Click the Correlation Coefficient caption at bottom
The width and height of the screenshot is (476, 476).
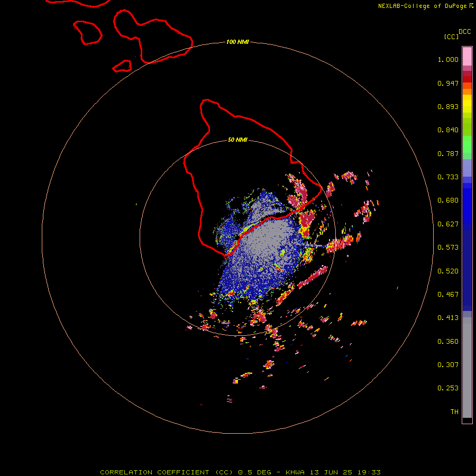240,472
